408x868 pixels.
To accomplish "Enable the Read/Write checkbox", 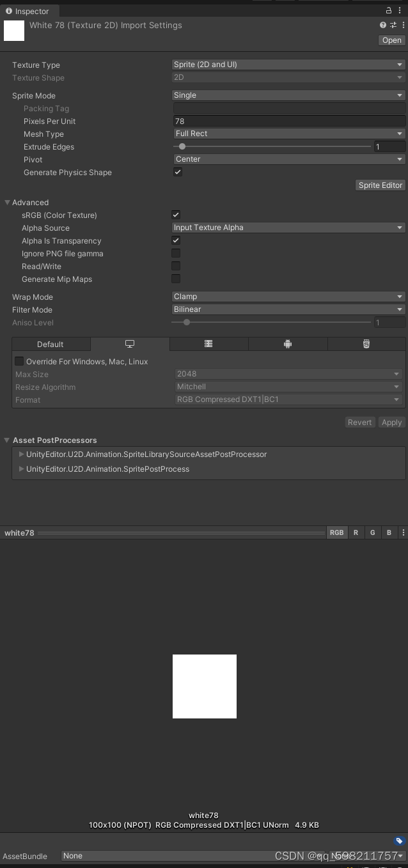I will pos(175,266).
